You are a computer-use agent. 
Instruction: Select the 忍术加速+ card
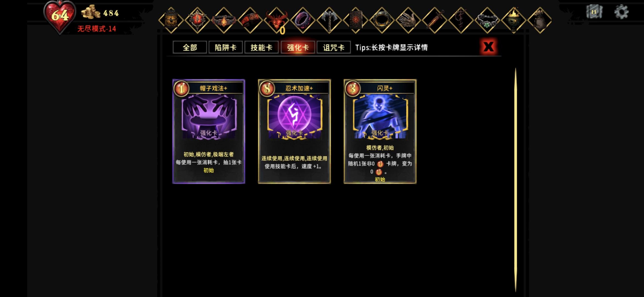pyautogui.click(x=294, y=131)
